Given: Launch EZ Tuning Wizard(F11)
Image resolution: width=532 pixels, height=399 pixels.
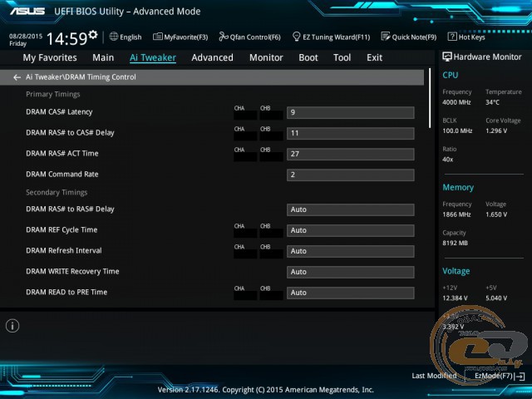Looking at the screenshot, I should [331, 37].
